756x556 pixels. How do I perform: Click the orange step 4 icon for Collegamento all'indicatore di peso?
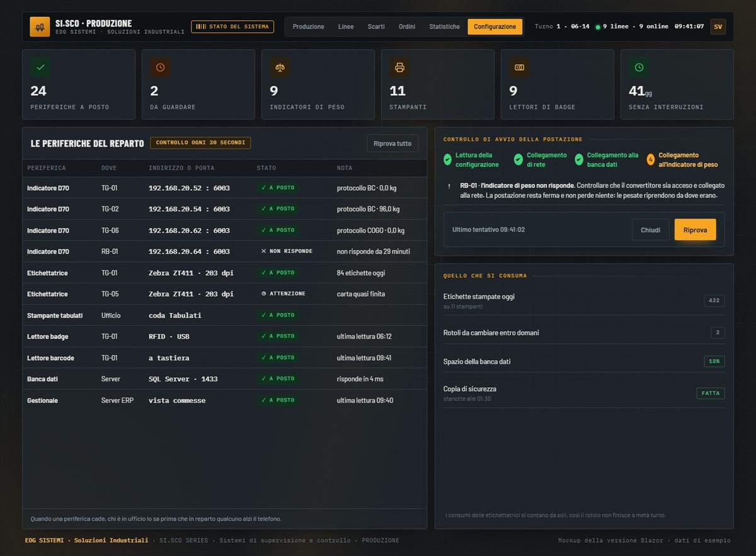(x=650, y=160)
